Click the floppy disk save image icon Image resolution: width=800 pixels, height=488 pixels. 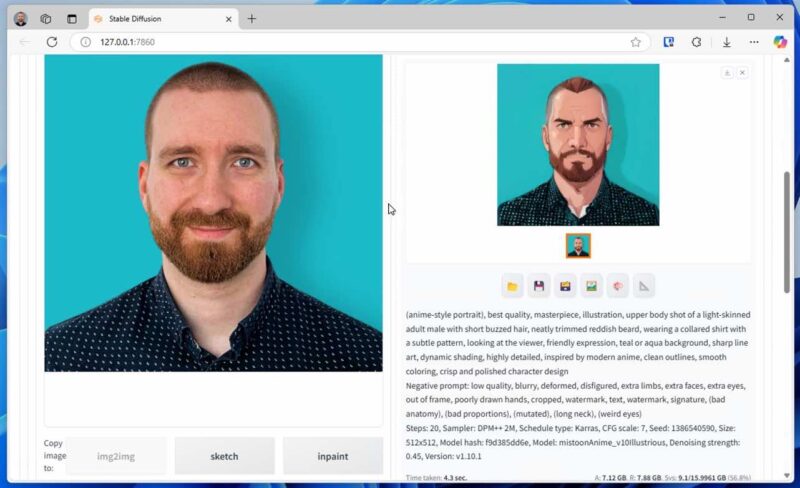(539, 286)
